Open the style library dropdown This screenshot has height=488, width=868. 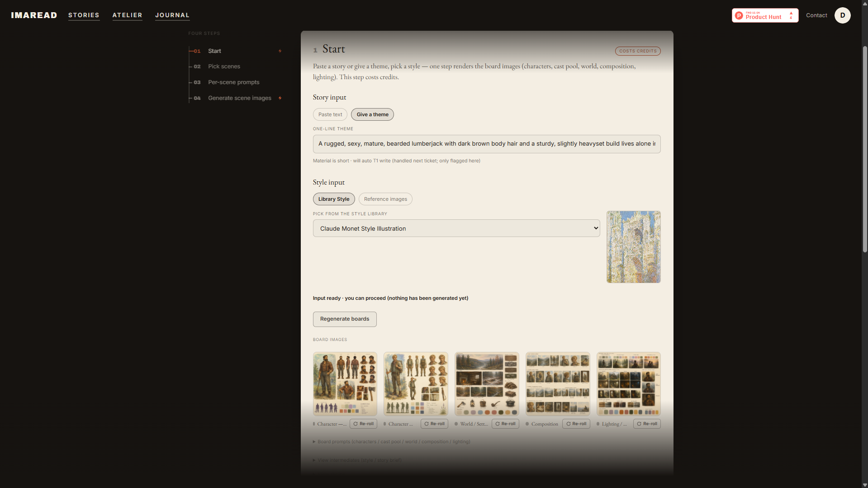pyautogui.click(x=456, y=228)
